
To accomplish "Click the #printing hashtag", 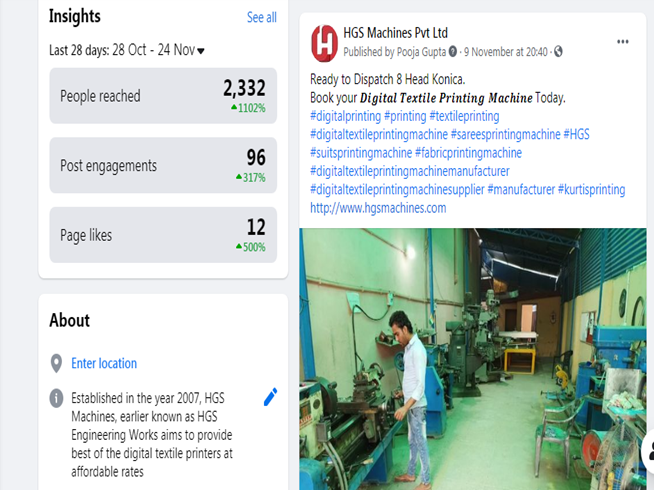I will [x=405, y=116].
